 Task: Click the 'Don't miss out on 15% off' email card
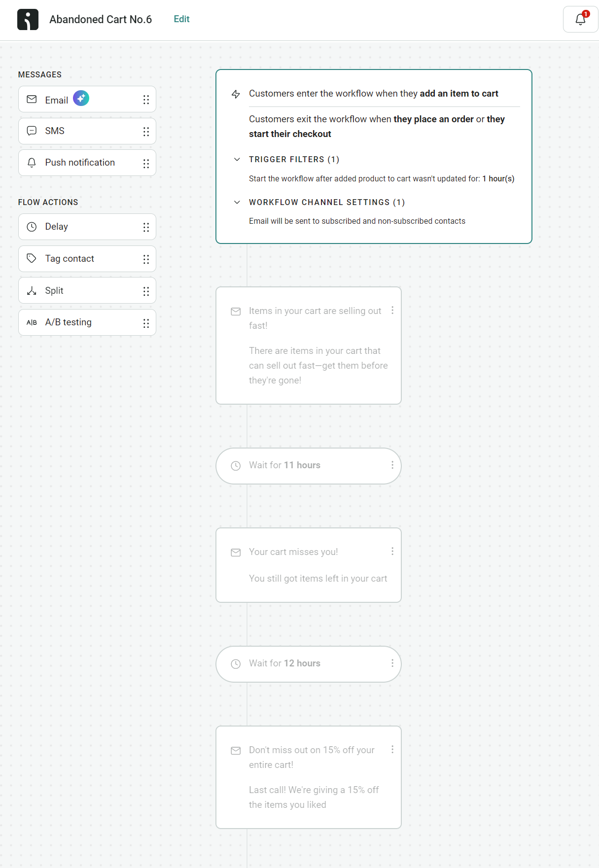tap(308, 777)
